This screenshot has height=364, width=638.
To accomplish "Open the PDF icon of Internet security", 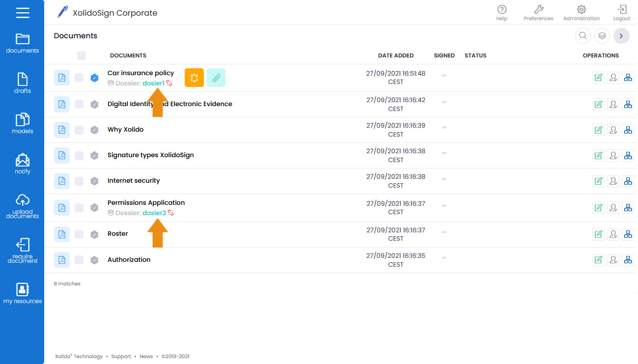I will click(62, 181).
